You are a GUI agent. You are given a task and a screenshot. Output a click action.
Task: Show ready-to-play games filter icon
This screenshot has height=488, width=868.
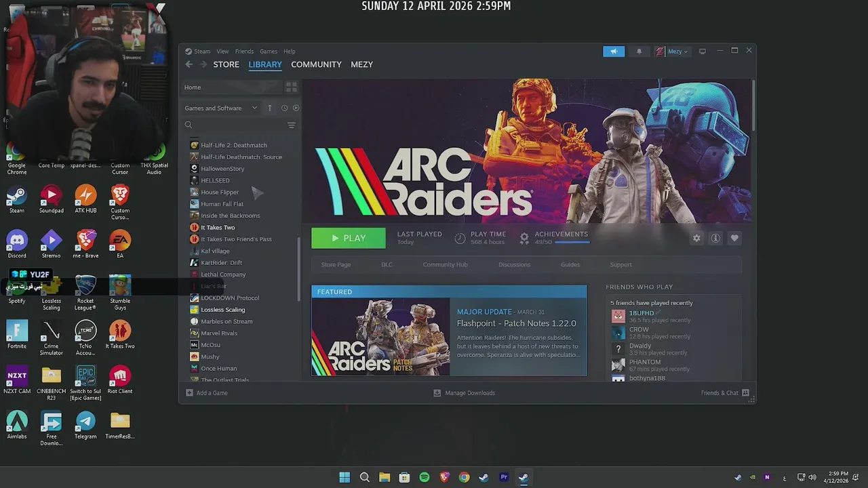(296, 108)
